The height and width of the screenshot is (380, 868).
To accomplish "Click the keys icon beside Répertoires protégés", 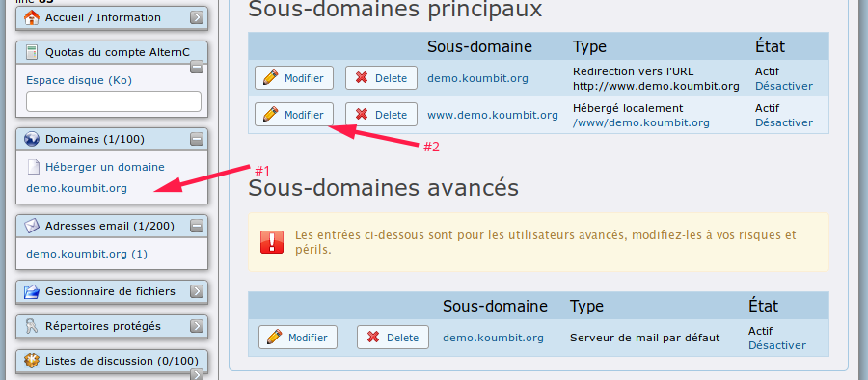I will point(32,326).
